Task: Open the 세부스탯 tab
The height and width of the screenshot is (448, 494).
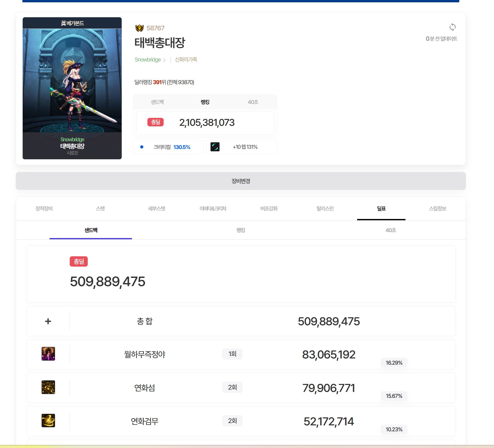Action: click(156, 208)
